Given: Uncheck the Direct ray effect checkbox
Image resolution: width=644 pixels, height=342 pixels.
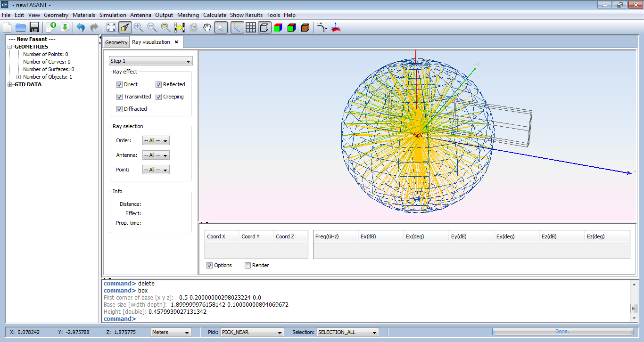Looking at the screenshot, I should pyautogui.click(x=120, y=84).
